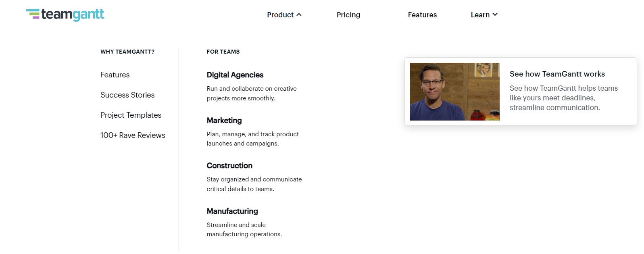Open Features in top navigation
The image size is (644, 254).
point(422,15)
